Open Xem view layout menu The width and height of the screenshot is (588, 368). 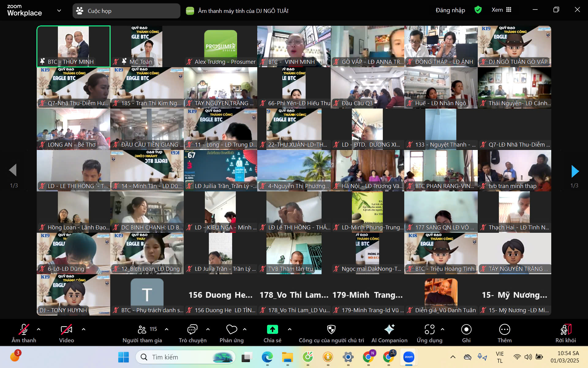click(501, 10)
